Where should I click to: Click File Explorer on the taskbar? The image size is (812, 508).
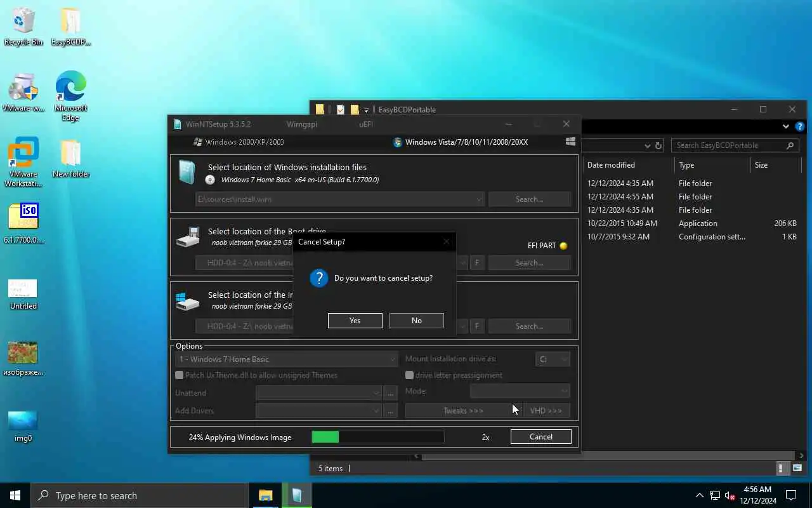[x=265, y=495]
